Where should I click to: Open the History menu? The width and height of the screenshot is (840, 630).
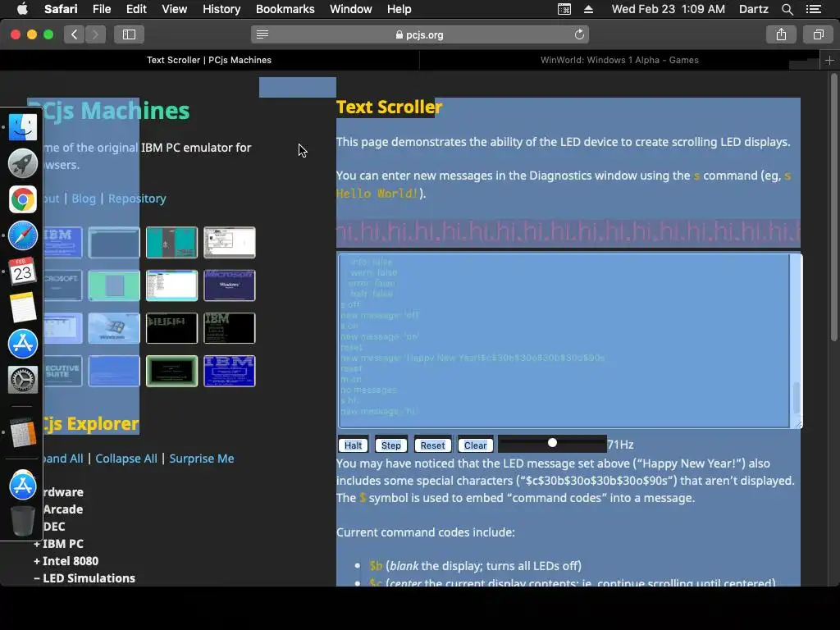tap(221, 9)
